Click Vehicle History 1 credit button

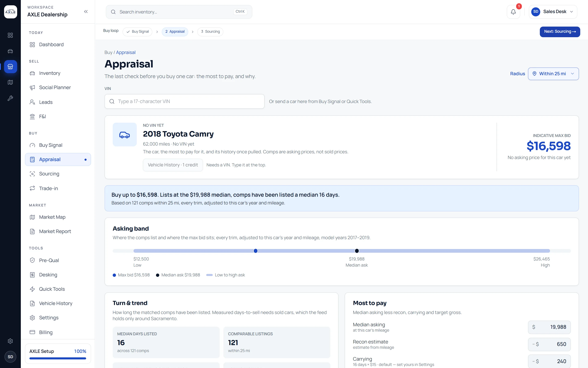(173, 165)
